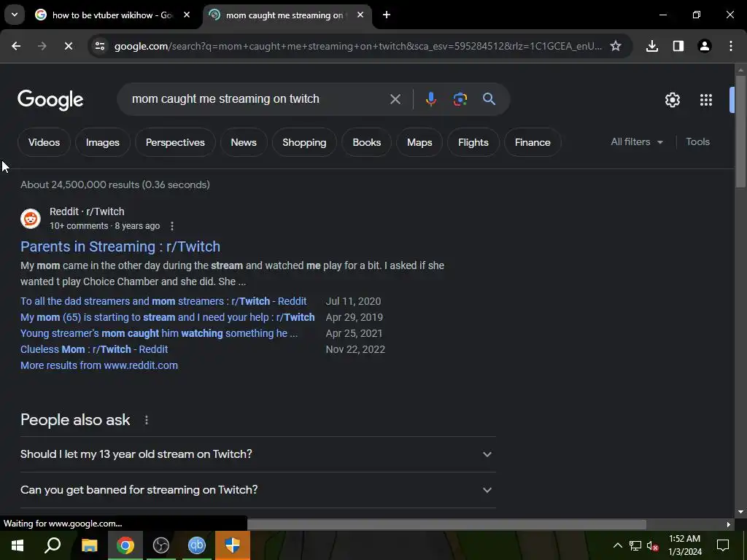The width and height of the screenshot is (747, 560).
Task: Open the notification center
Action: point(723,545)
